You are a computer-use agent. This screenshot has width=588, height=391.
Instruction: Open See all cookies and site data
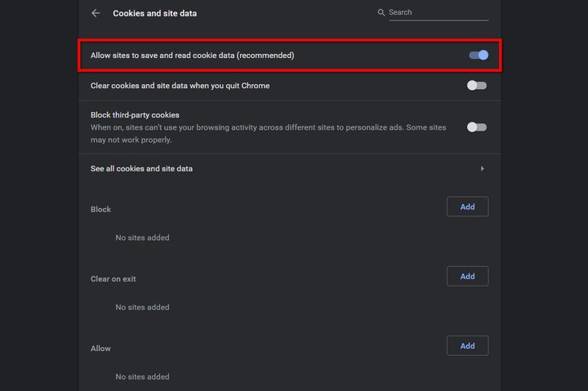pyautogui.click(x=289, y=169)
